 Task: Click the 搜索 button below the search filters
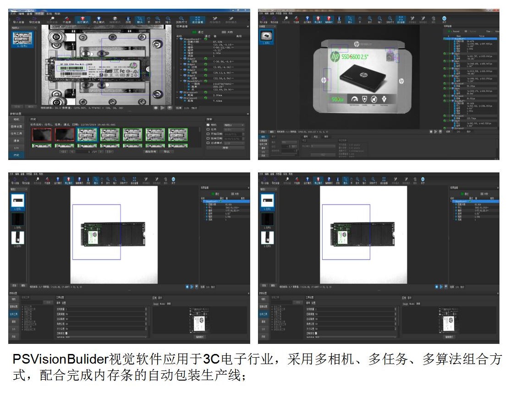tap(225, 148)
